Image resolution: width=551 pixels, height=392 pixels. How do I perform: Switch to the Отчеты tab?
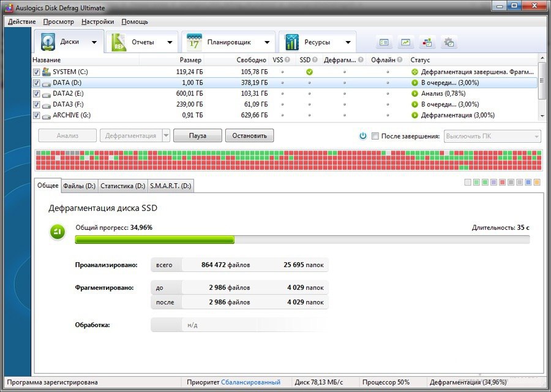point(141,42)
